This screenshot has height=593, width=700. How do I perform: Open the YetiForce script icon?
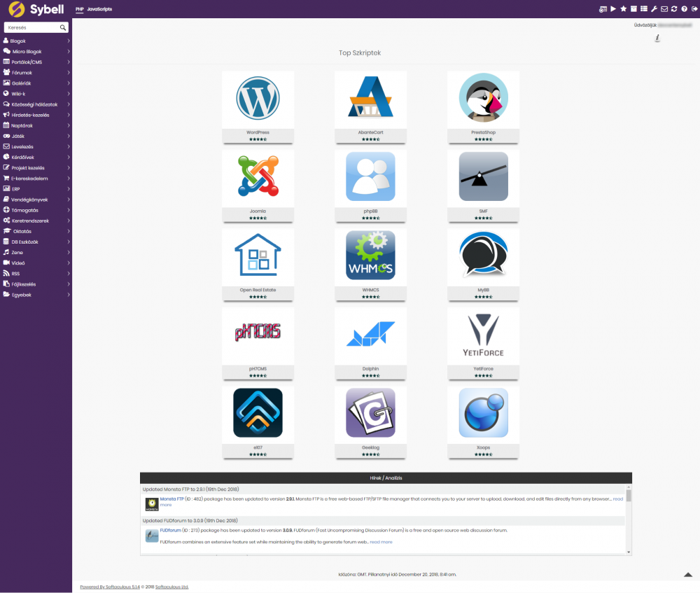[x=484, y=335]
